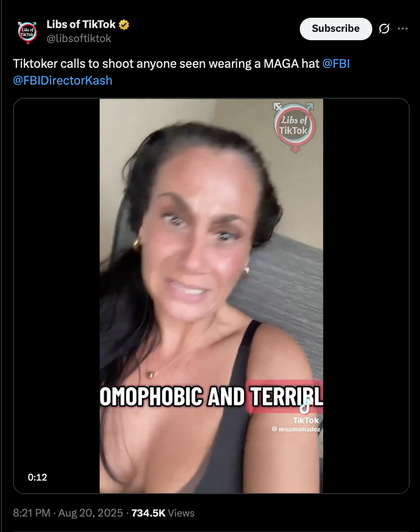
Task: Open the @libsoftiktok handle link
Action: coord(79,39)
